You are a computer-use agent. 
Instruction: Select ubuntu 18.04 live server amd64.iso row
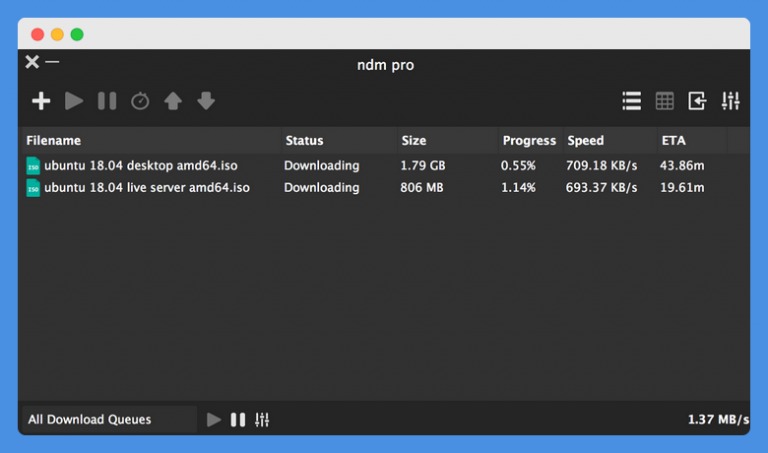[x=147, y=187]
